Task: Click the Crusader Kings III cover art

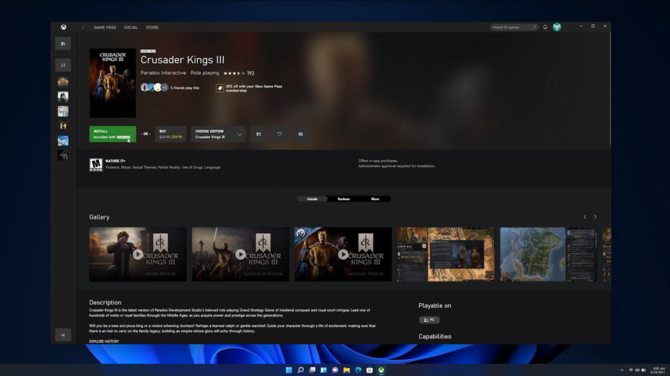Action: pyautogui.click(x=113, y=83)
